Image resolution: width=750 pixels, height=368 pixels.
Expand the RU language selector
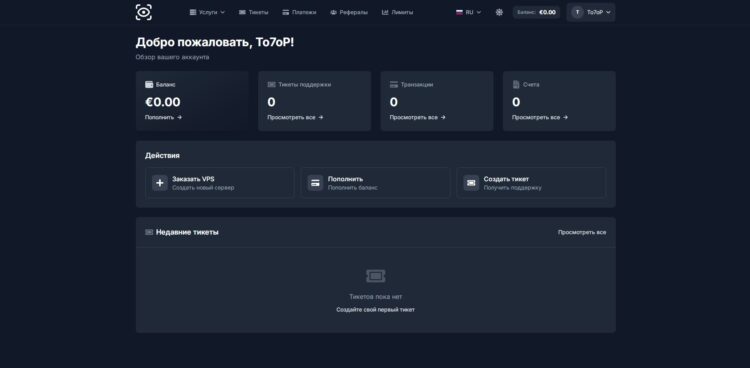coord(468,12)
